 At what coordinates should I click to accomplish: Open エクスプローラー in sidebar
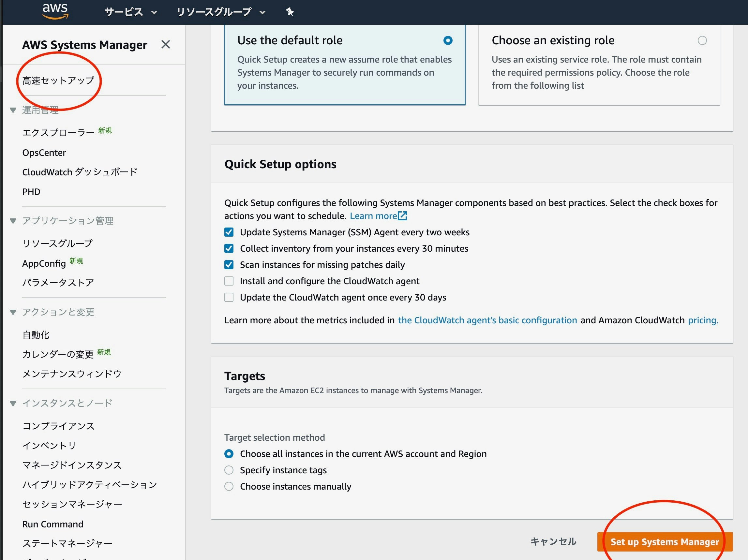58,132
